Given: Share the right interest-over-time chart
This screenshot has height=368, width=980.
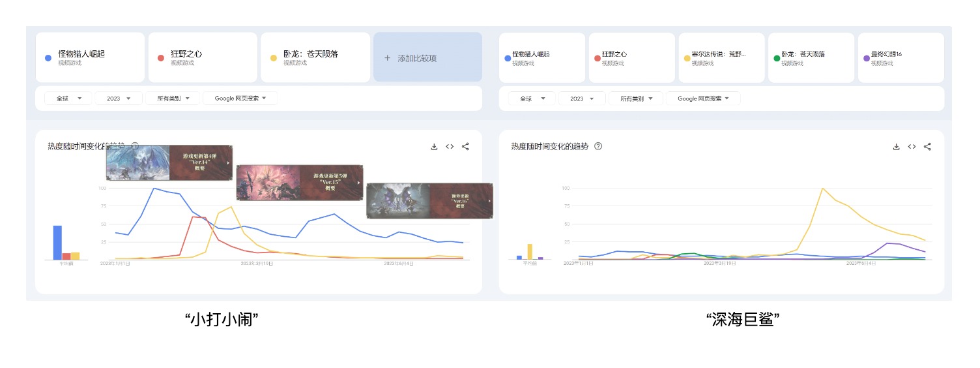Looking at the screenshot, I should pyautogui.click(x=928, y=147).
